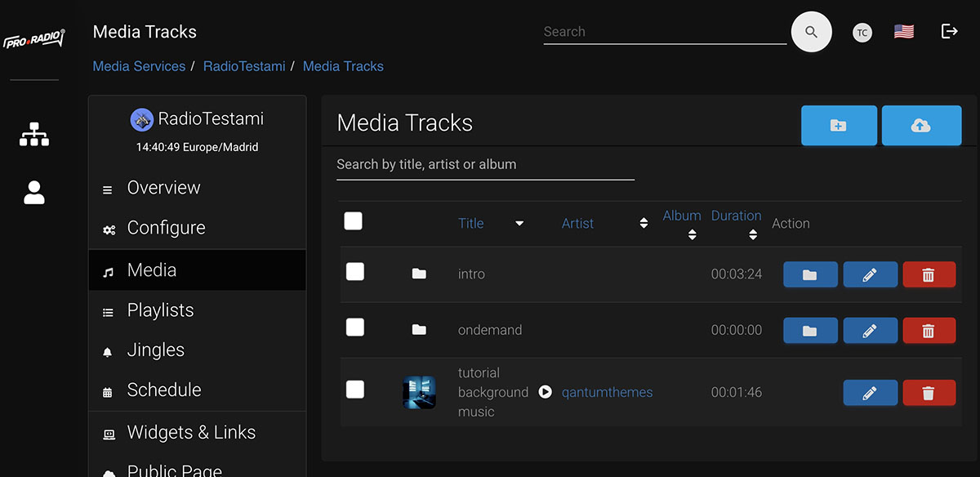Open the Jingles section in the sidebar
The height and width of the screenshot is (477, 980).
pyautogui.click(x=157, y=350)
